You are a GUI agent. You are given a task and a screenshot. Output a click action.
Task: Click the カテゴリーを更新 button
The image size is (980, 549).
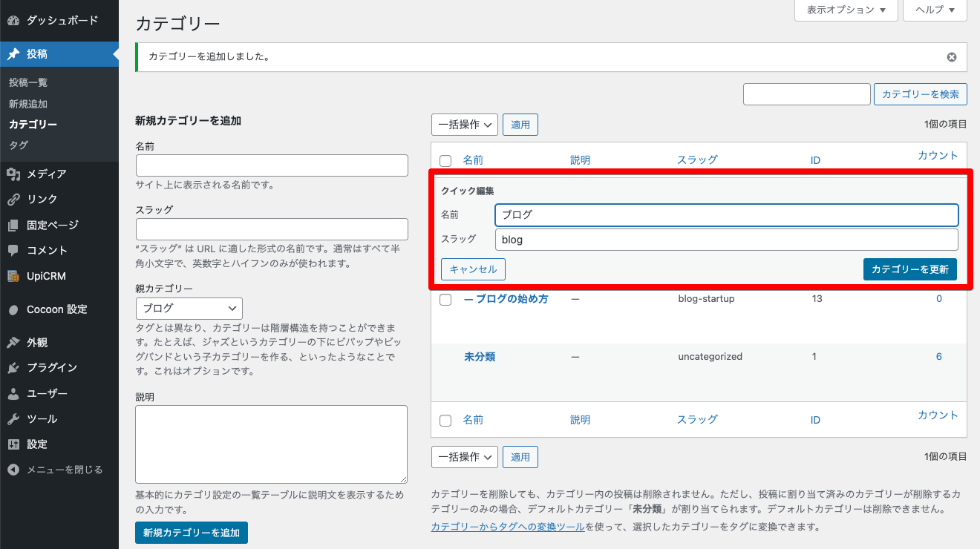point(910,269)
